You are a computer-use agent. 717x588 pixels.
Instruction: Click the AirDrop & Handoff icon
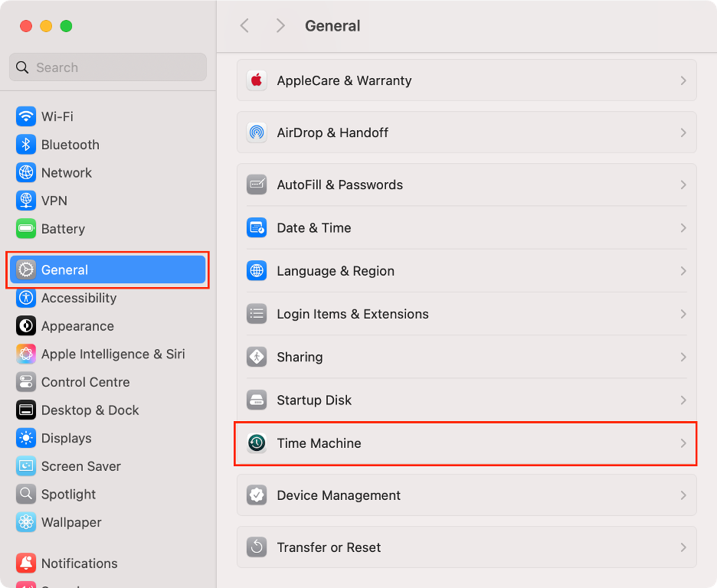pos(257,132)
